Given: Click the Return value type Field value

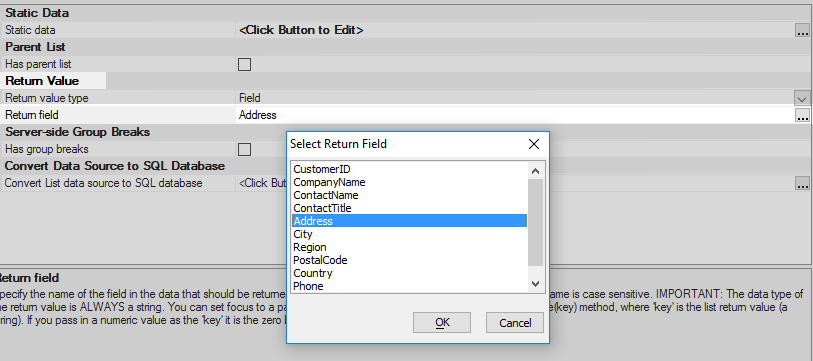Looking at the screenshot, I should point(249,98).
